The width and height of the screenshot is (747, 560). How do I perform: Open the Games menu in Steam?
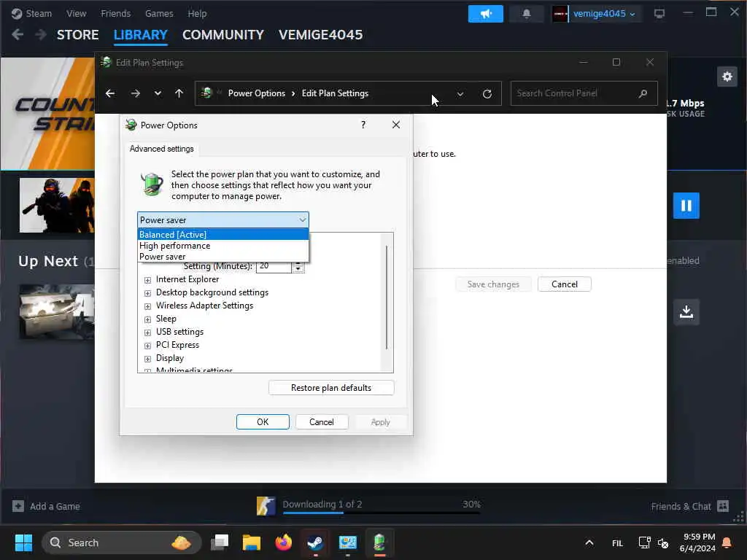coord(159,13)
